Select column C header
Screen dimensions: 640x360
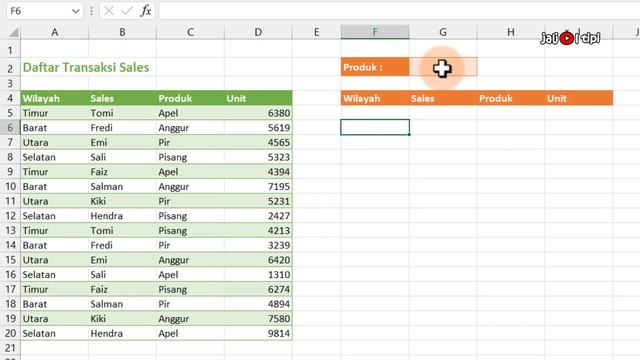coord(190,32)
